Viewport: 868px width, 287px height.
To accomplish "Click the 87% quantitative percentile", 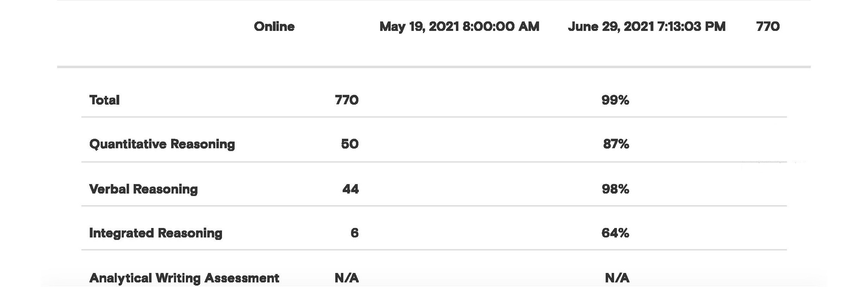I will 616,144.
